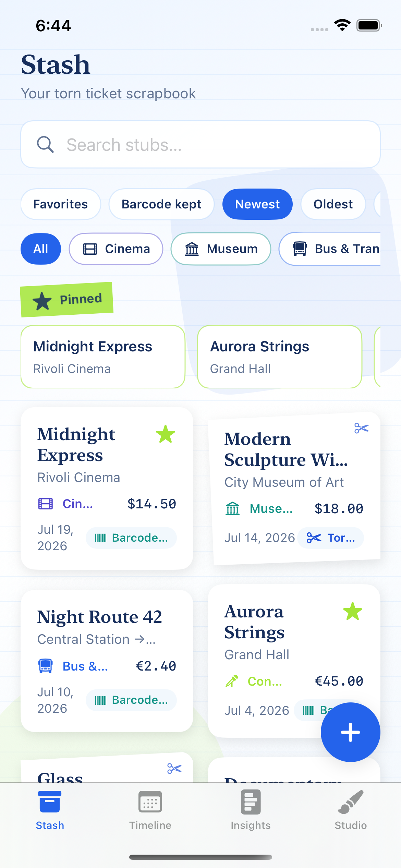The width and height of the screenshot is (401, 868).
Task: Click museum icon on Modern Sculpture card
Action: [233, 509]
